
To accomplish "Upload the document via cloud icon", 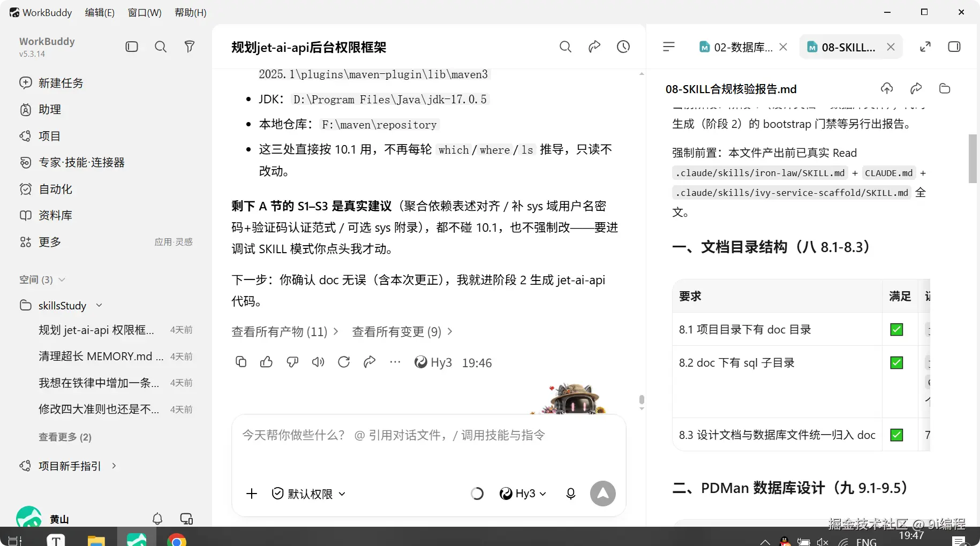I will 887,88.
